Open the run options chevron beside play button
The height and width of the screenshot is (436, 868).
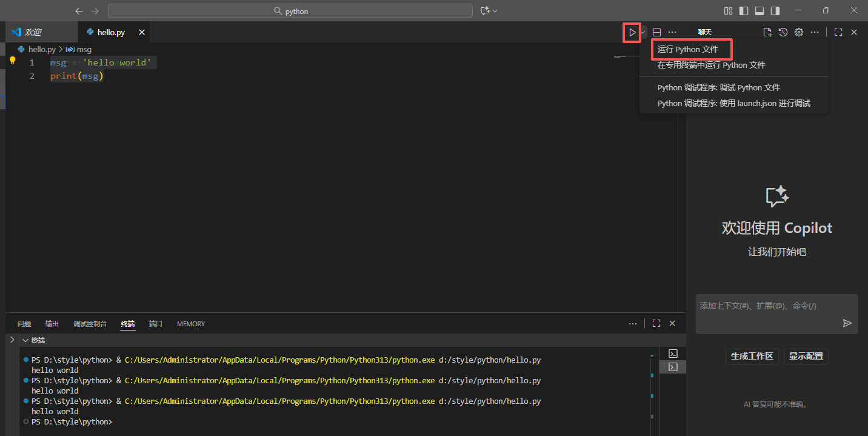(x=643, y=32)
